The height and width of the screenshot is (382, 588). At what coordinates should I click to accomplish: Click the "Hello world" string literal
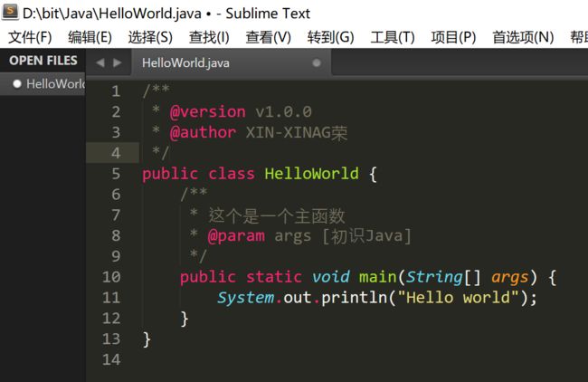pos(459,298)
